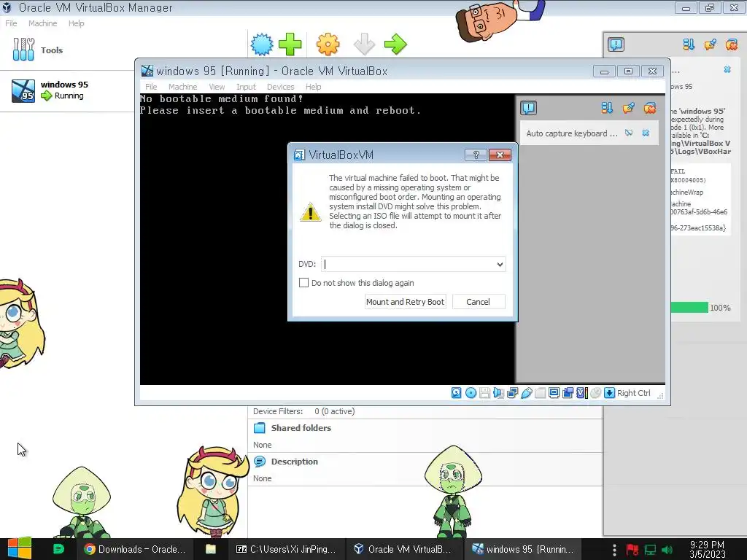This screenshot has height=560, width=747.
Task: Click the Description section header
Action: pos(294,462)
